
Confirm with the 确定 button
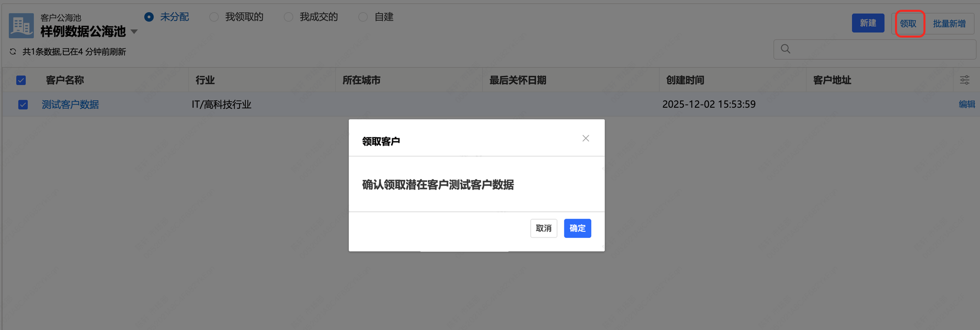(x=577, y=228)
